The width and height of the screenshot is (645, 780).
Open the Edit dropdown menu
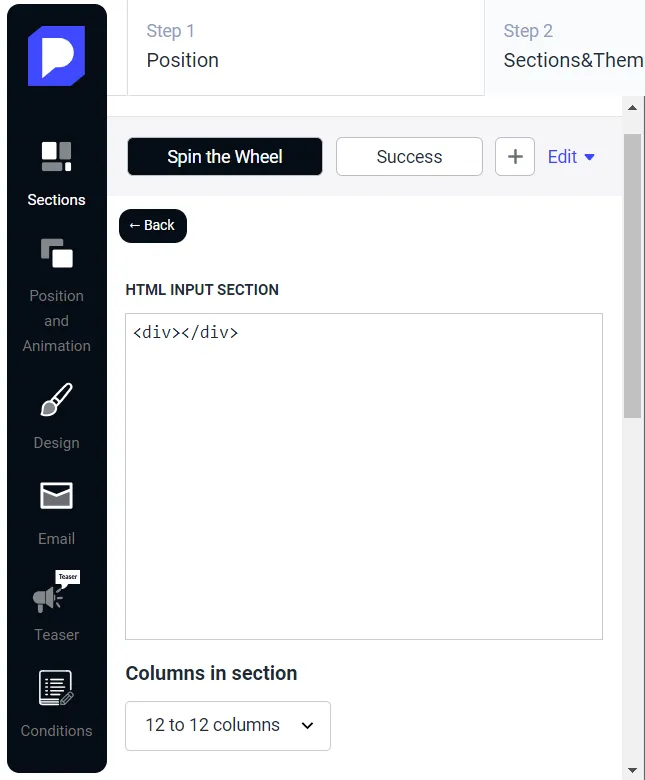[571, 157]
